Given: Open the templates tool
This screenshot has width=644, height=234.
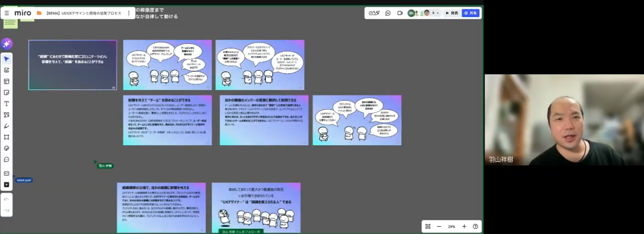Looking at the screenshot, I should [x=7, y=81].
